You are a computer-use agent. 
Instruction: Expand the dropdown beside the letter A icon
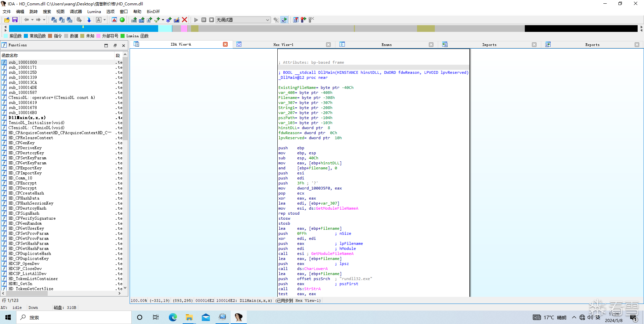pos(104,20)
